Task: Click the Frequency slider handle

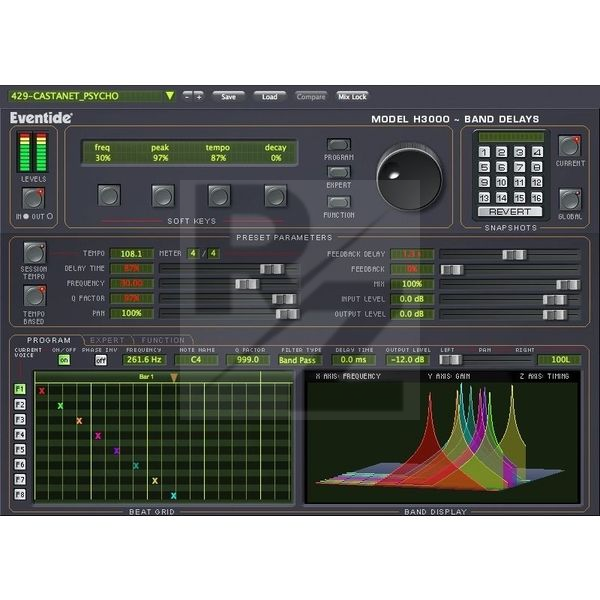Action: coord(247,284)
